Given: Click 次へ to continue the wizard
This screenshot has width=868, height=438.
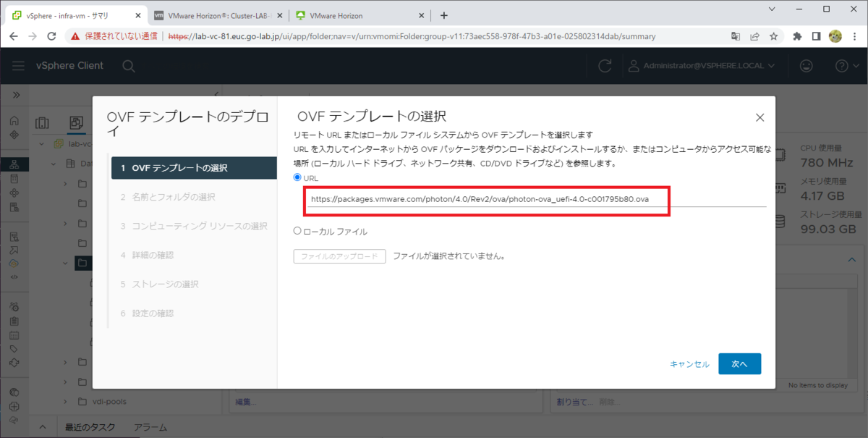Looking at the screenshot, I should pyautogui.click(x=739, y=364).
